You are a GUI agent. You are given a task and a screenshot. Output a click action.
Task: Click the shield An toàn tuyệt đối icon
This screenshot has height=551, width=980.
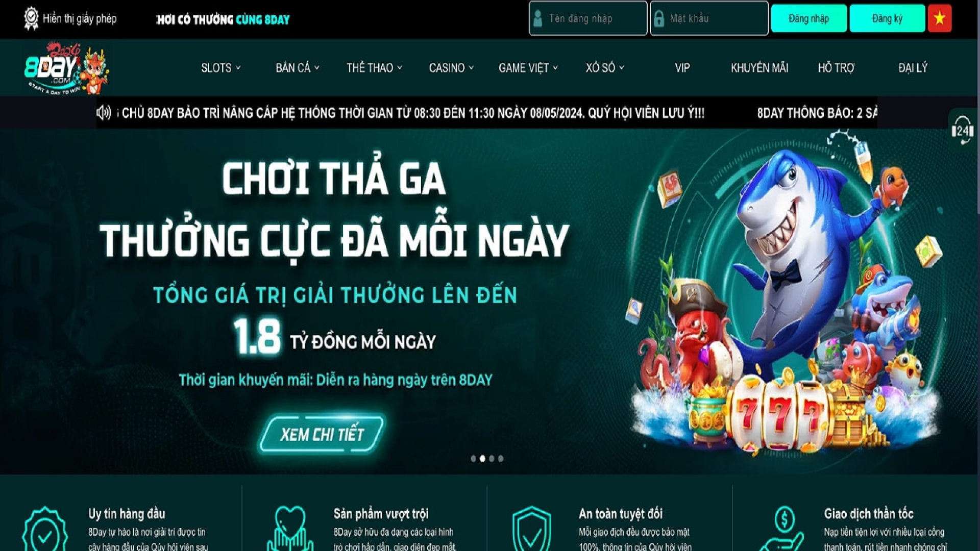coord(532,530)
